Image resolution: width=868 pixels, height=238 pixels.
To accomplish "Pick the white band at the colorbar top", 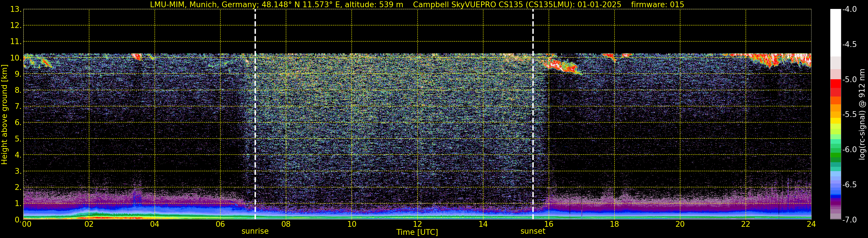I will pyautogui.click(x=836, y=33).
